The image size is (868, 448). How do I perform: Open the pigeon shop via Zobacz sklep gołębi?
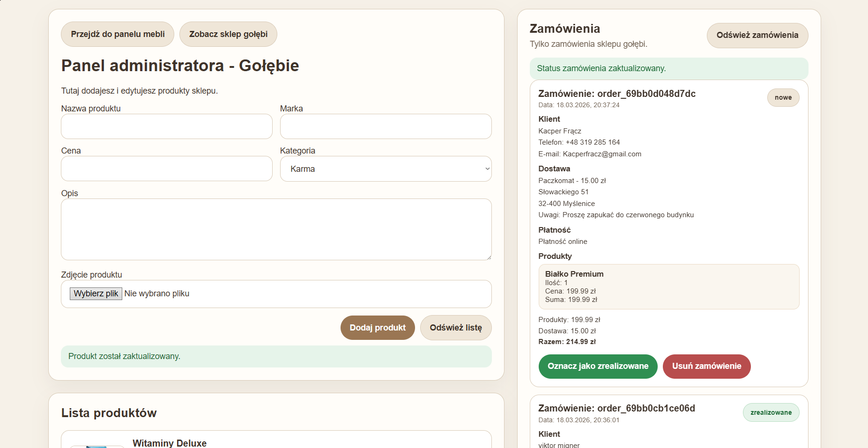pos(228,34)
